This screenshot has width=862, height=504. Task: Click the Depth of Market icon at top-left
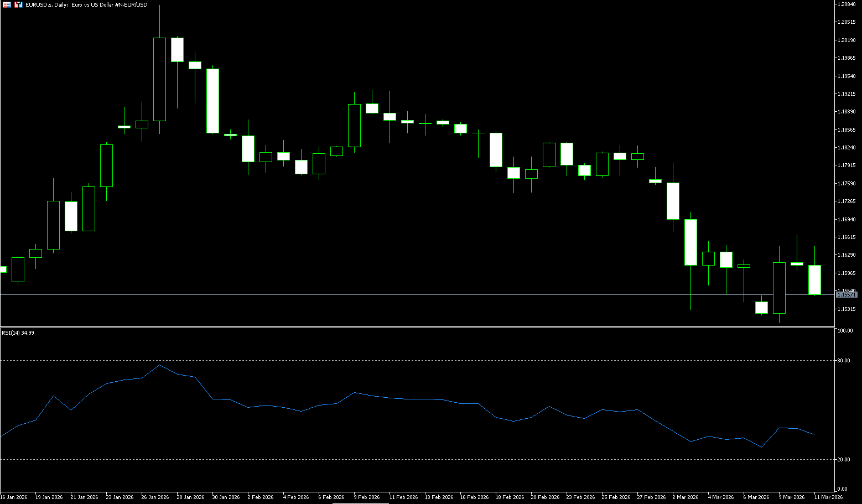(x=7, y=4)
